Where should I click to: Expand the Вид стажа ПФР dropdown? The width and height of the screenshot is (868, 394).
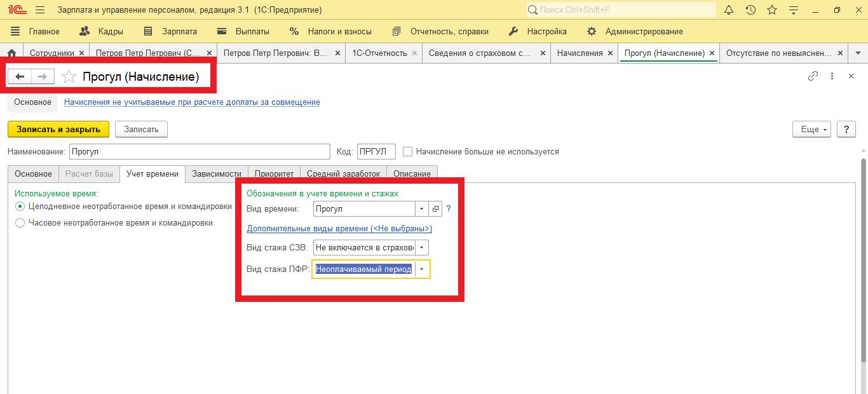pyautogui.click(x=422, y=269)
